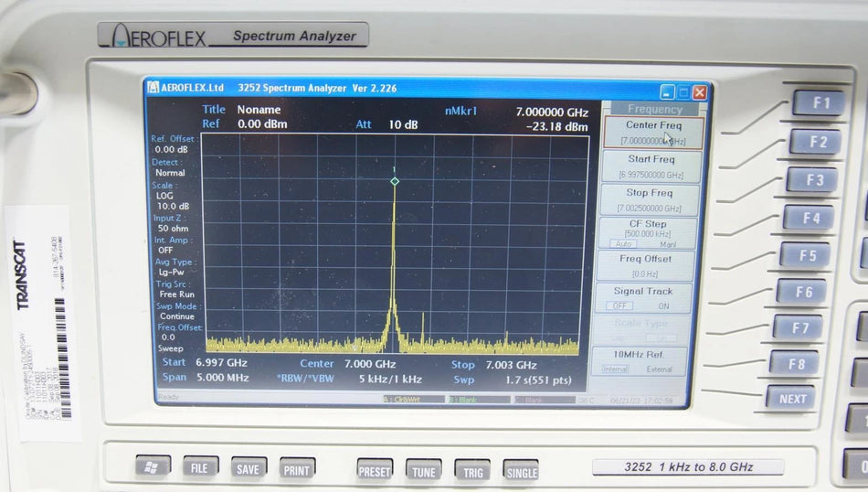The height and width of the screenshot is (492, 868).
Task: Minimize the 3252 Spectrum Analyzer window
Action: [x=668, y=92]
